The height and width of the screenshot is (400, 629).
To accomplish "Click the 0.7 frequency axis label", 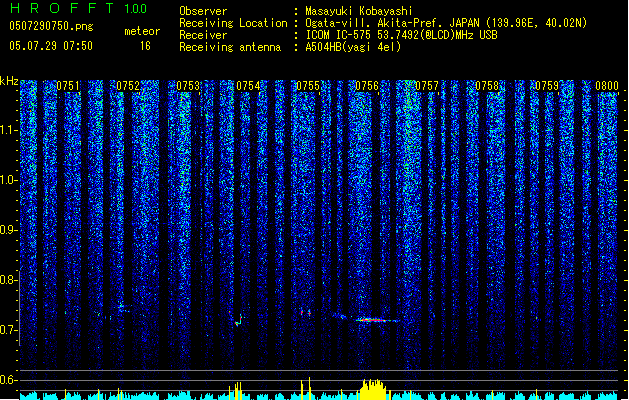I will pyautogui.click(x=9, y=330).
